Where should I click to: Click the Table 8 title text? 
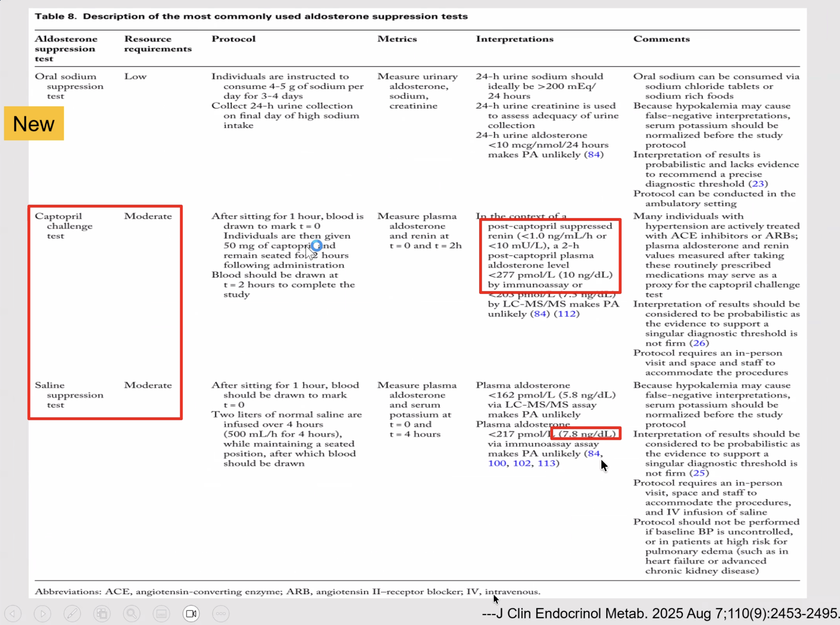coord(251,16)
